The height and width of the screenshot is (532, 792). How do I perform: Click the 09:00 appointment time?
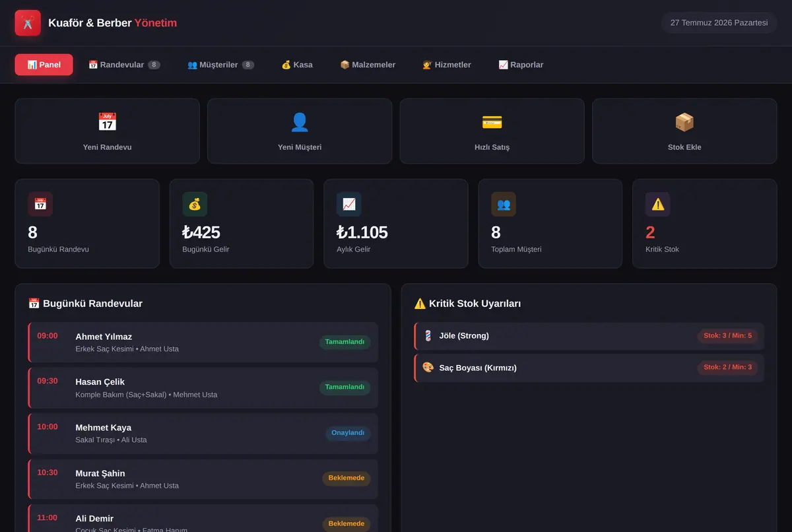(48, 336)
